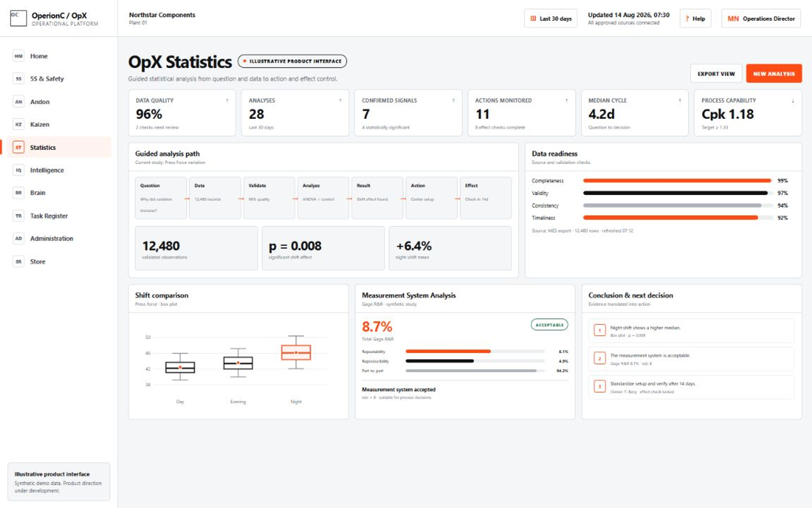Open the Home sidebar icon

19,56
